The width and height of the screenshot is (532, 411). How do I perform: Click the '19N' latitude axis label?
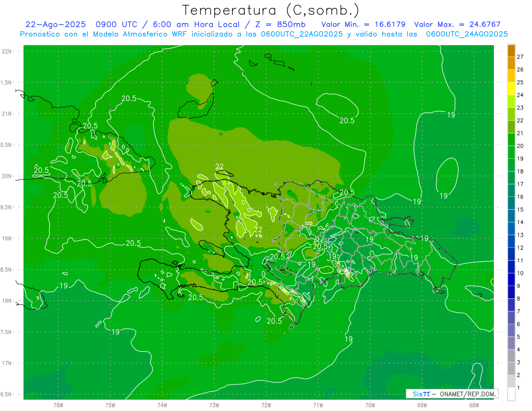(x=7, y=239)
